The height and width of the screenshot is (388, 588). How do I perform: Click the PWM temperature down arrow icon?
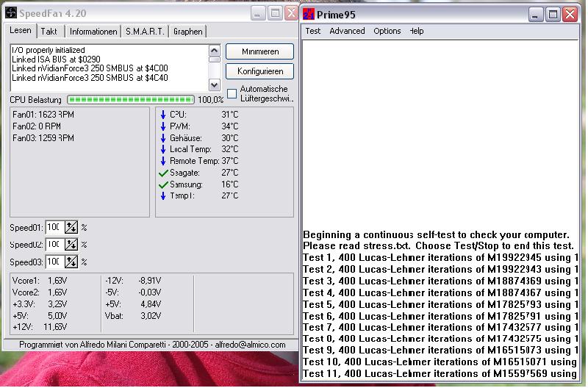(163, 126)
